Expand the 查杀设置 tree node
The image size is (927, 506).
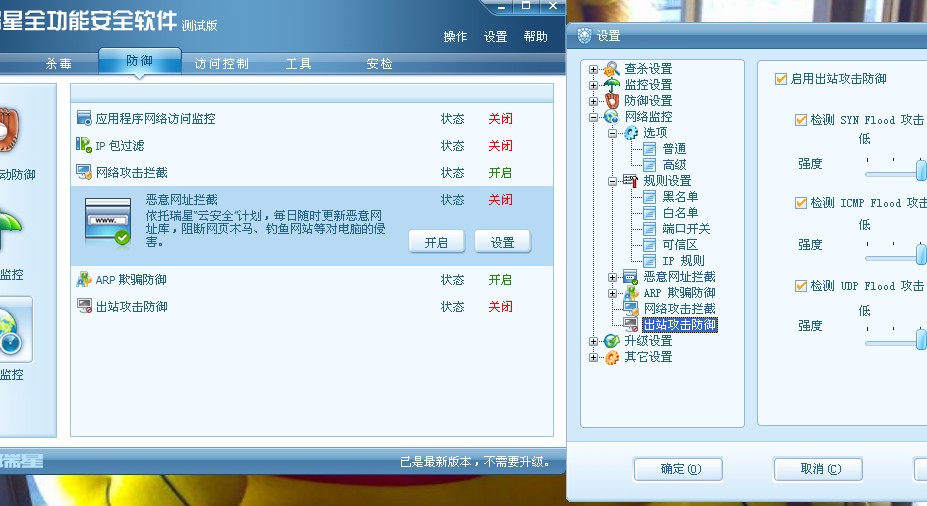(x=593, y=69)
